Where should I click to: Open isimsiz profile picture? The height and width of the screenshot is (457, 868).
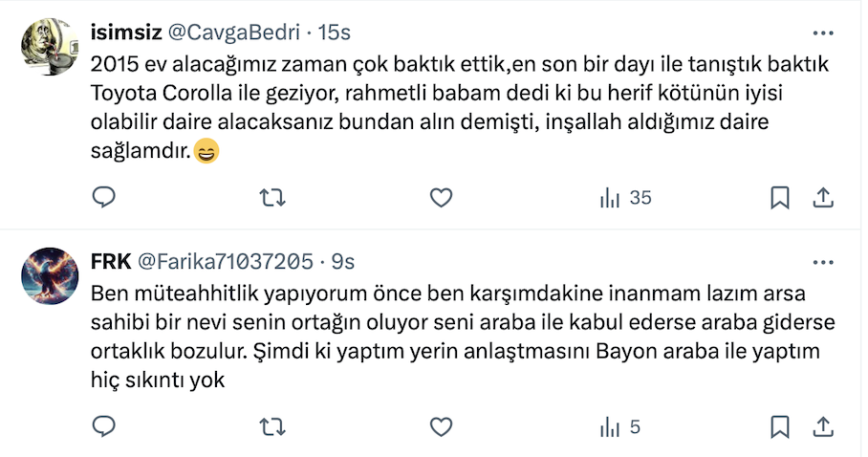(50, 47)
